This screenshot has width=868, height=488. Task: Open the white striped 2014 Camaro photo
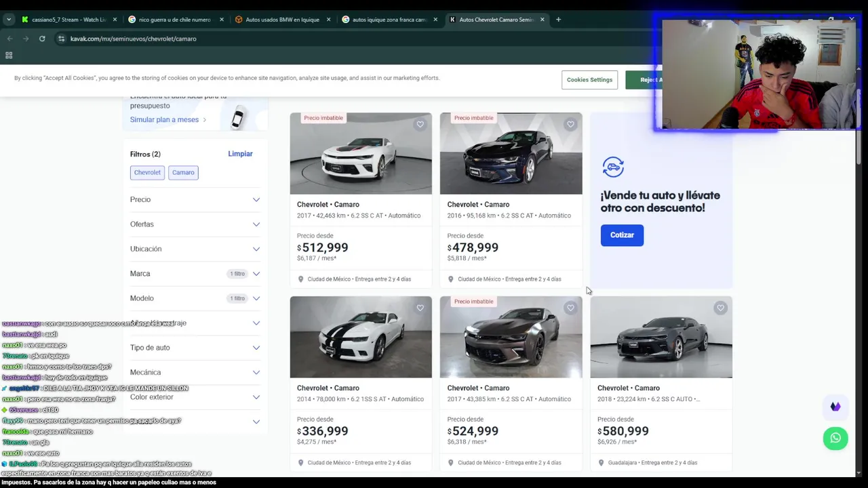coord(361,337)
